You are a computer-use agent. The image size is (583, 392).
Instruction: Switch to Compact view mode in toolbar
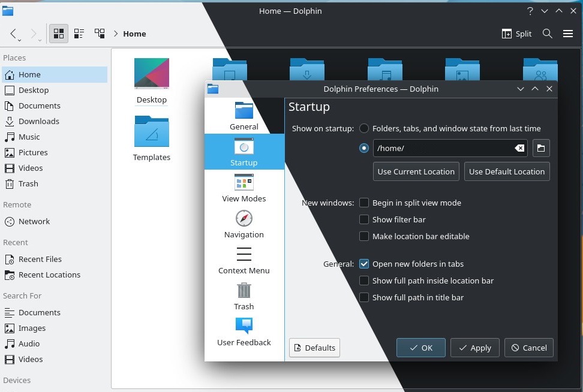79,34
